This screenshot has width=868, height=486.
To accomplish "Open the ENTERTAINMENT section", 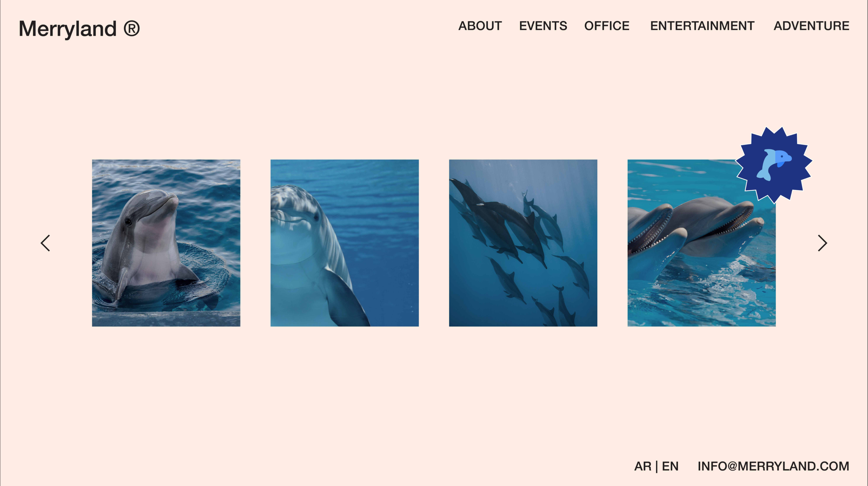I will pos(702,26).
